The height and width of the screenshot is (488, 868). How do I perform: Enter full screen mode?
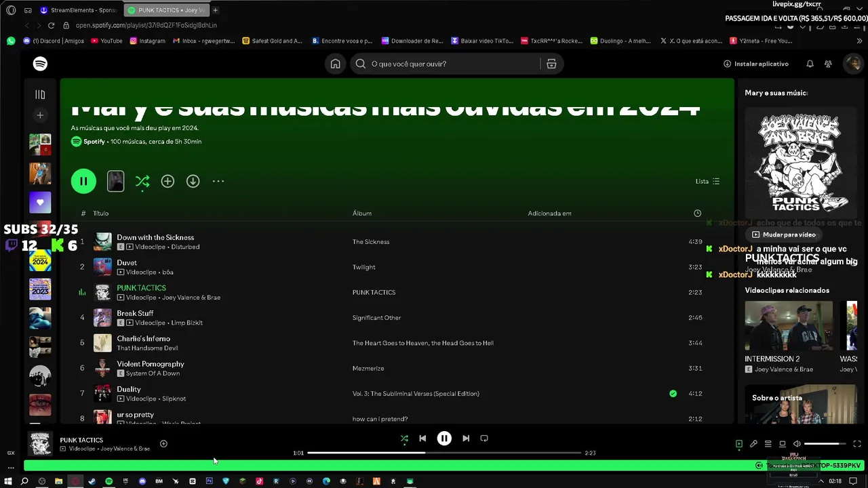[857, 444]
